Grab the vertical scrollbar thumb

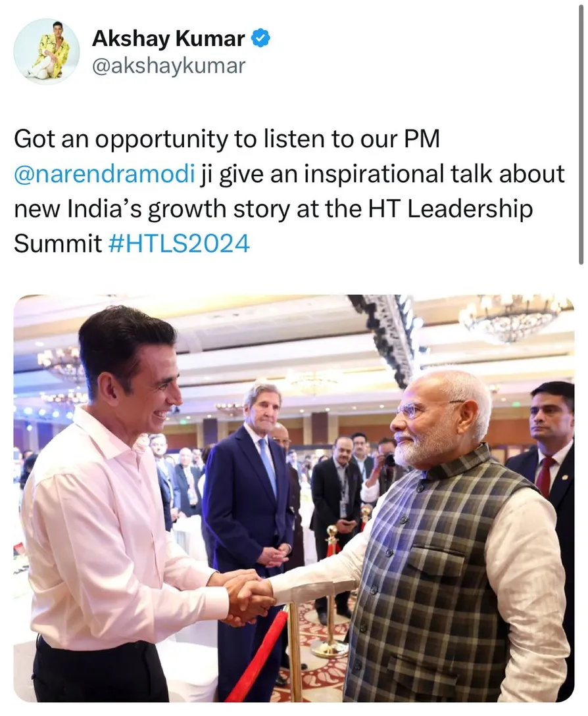581,132
